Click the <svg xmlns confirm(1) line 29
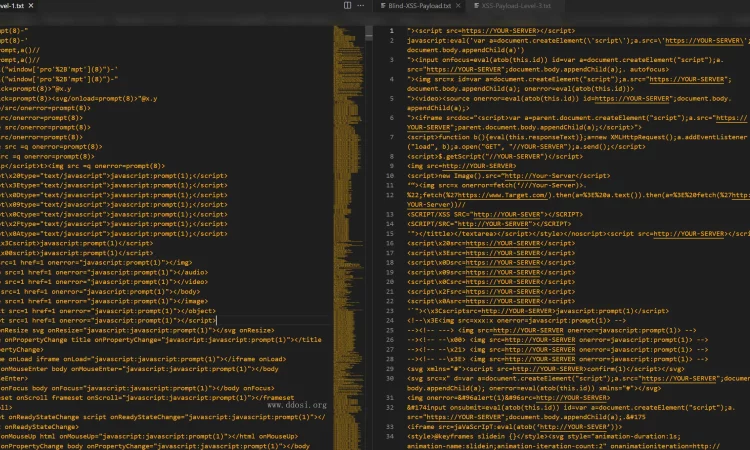Image resolution: width=750 pixels, height=450 pixels. coord(546,369)
